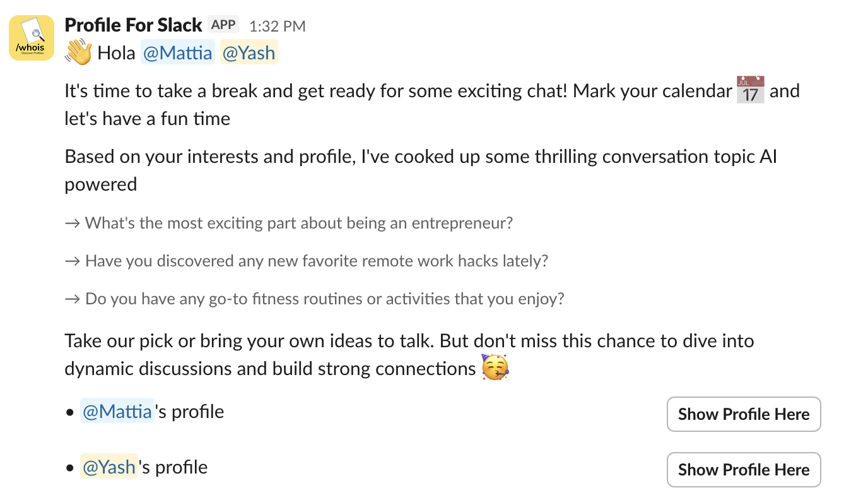
Task: Click the Profile For Slack sender name
Action: coord(132,24)
